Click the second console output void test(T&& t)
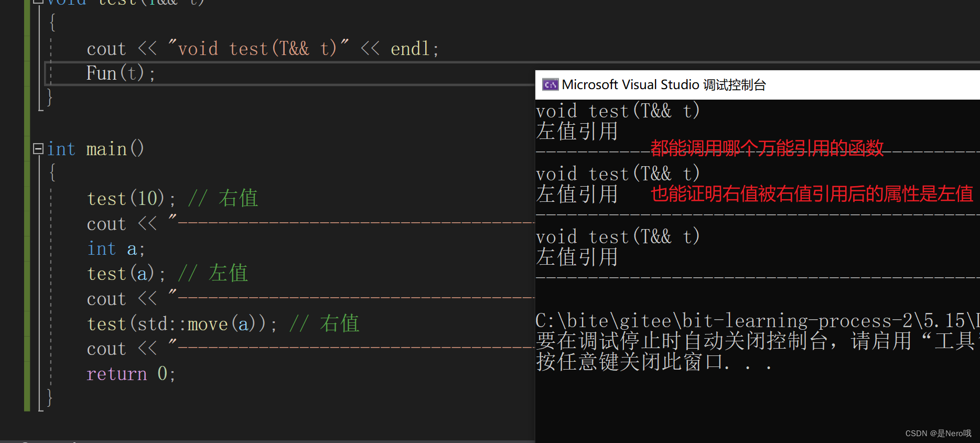This screenshot has height=443, width=980. 618,174
